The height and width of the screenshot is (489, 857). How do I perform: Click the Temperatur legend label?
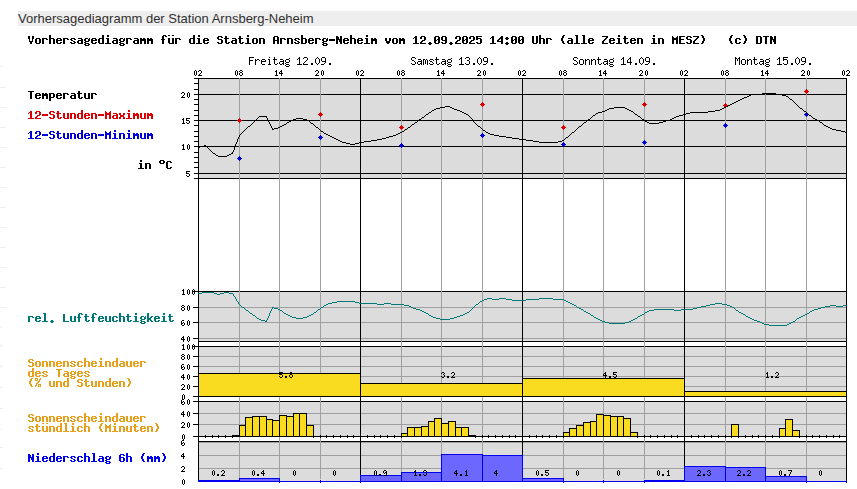62,95
